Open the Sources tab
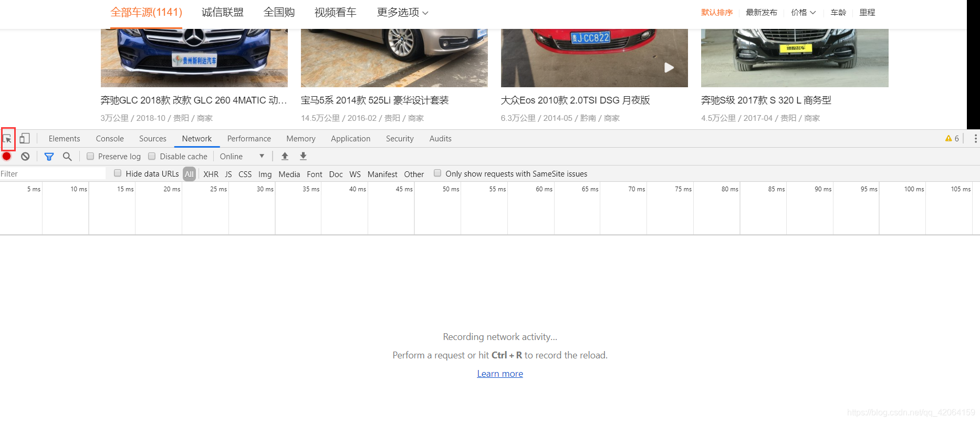980x422 pixels. pos(153,138)
